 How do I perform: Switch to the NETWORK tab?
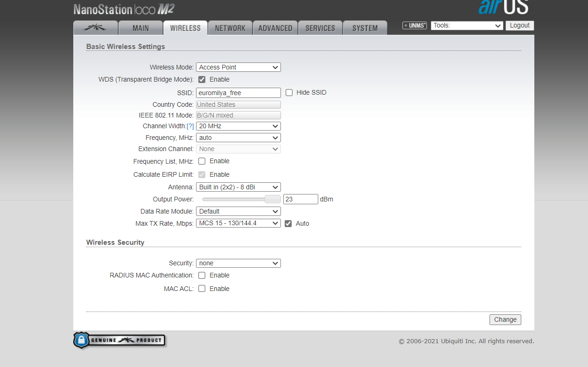click(230, 28)
